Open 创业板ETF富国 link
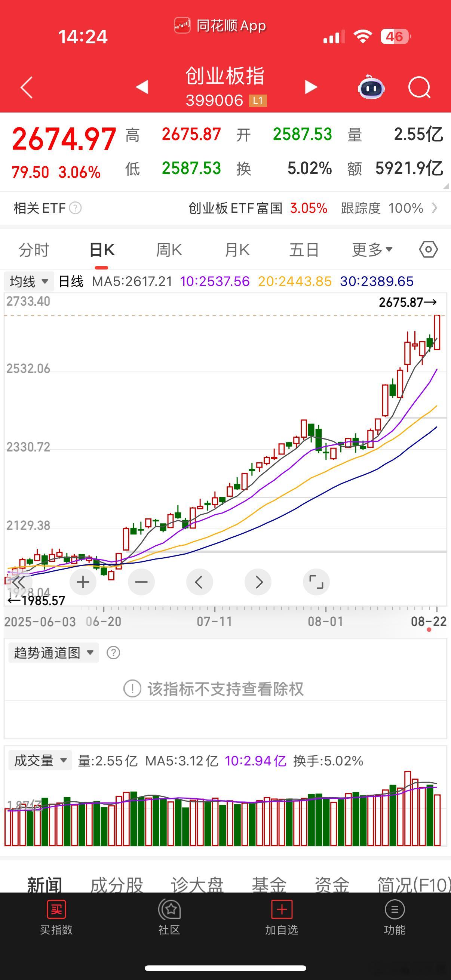This screenshot has height=980, width=451. click(x=236, y=208)
